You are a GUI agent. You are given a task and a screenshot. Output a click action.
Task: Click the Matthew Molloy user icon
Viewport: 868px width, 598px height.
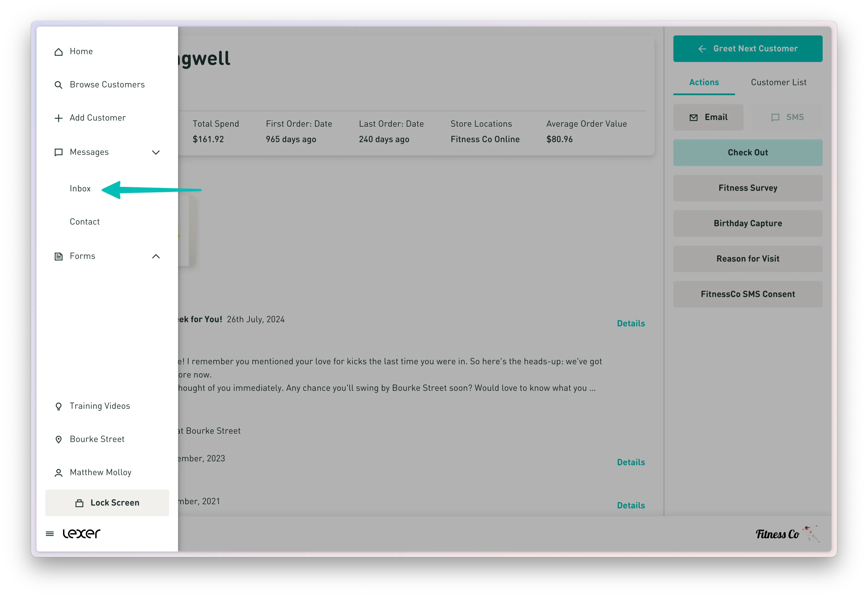[58, 473]
